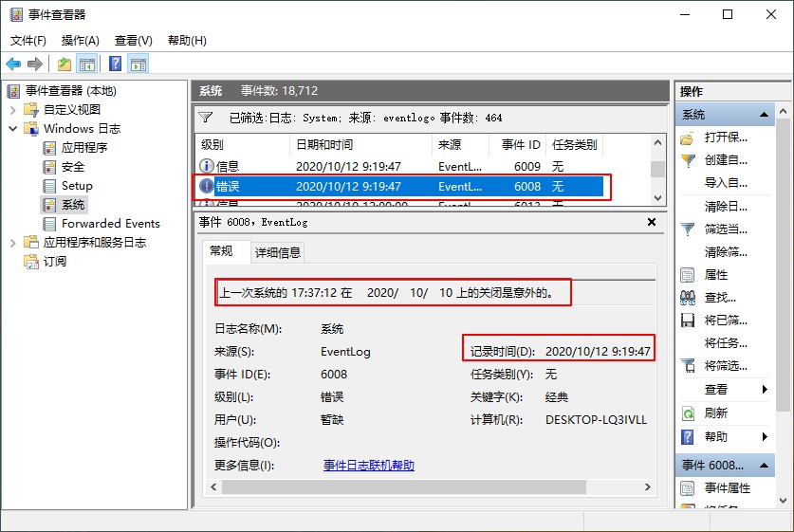Click the Up one level folder icon
This screenshot has height=532, width=794.
(x=65, y=64)
